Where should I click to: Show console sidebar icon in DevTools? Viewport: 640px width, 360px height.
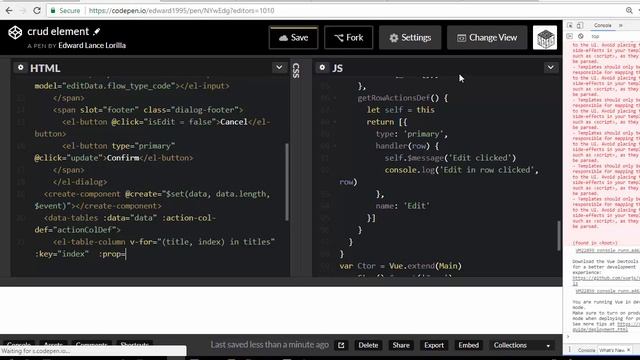pos(570,36)
